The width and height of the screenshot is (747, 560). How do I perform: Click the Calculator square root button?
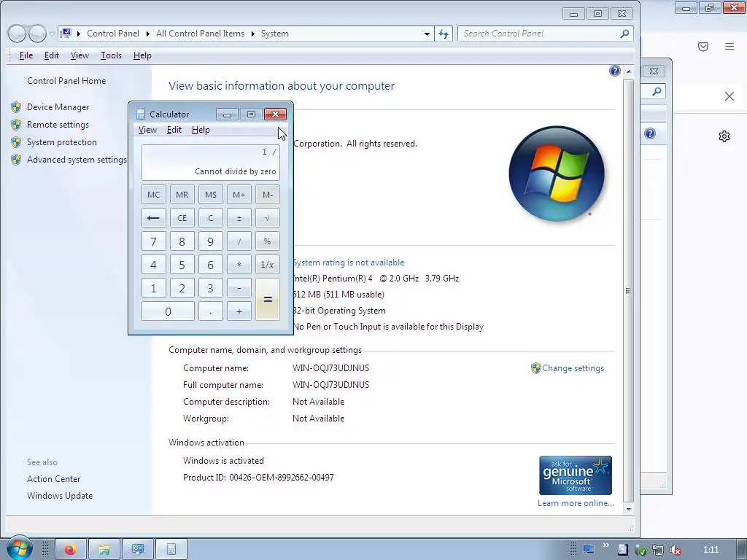coord(267,218)
